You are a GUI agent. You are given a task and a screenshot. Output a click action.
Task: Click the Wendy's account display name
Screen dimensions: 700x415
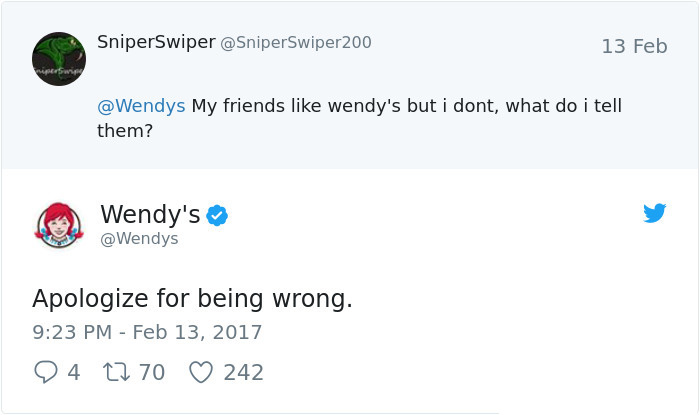(150, 214)
